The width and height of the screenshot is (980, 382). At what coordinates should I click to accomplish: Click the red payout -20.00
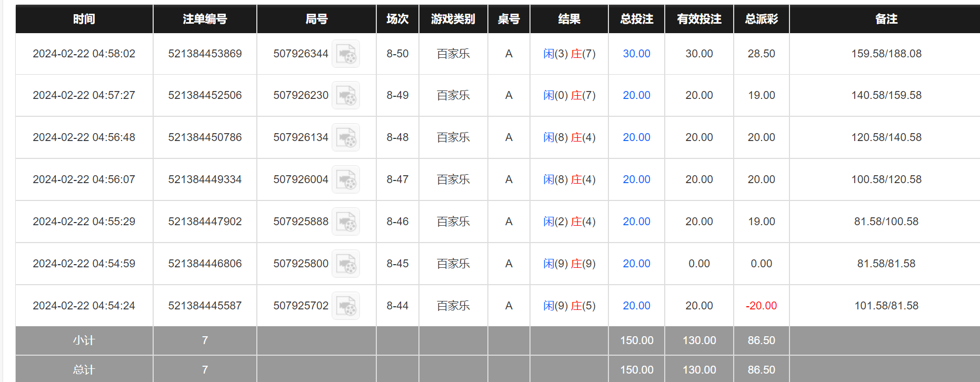[x=761, y=306]
